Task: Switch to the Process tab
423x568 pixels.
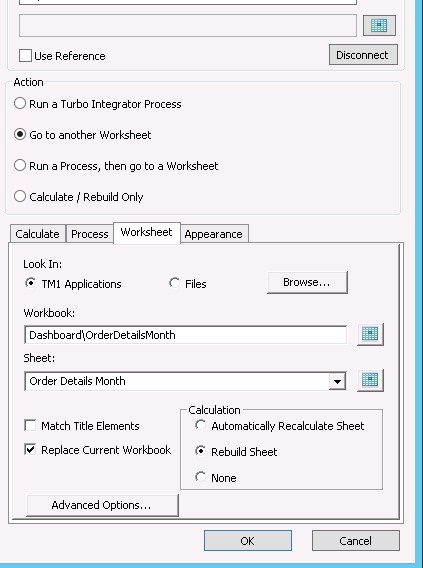Action: (x=90, y=234)
